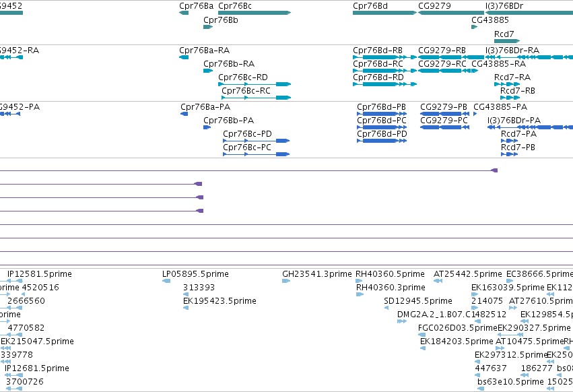The image size is (573, 392).
Task: Select the l(3)76BDr-RA transcript label
Action: pos(512,51)
